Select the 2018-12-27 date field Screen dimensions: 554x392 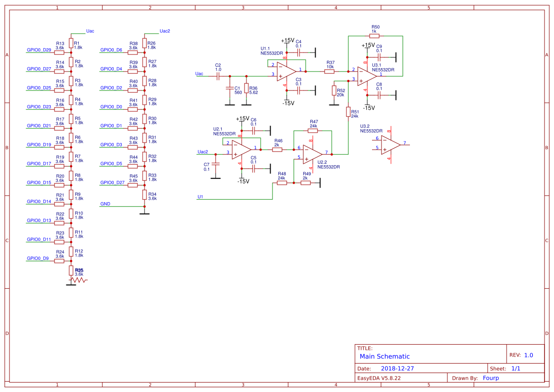click(x=397, y=368)
